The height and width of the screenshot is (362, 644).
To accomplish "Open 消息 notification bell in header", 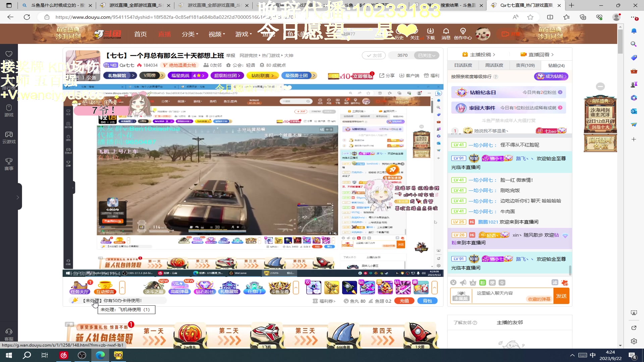I will [x=446, y=34].
